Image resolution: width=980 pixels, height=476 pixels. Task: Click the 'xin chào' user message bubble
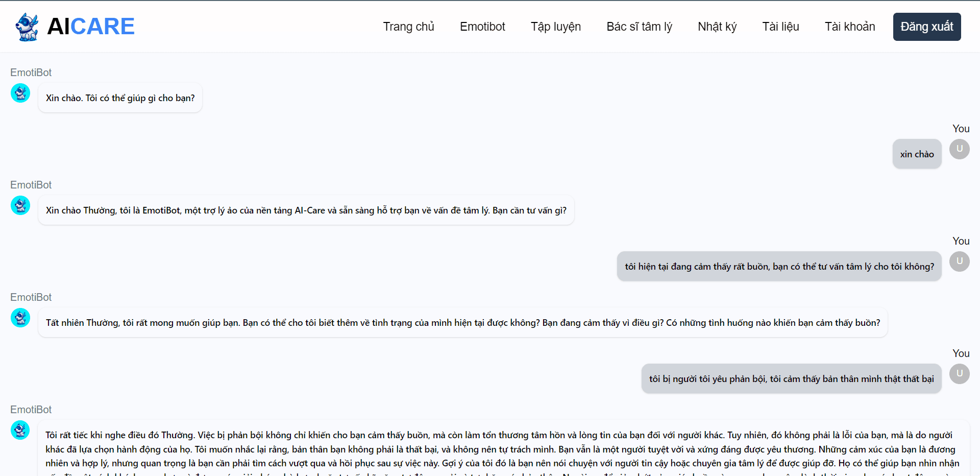click(x=917, y=154)
